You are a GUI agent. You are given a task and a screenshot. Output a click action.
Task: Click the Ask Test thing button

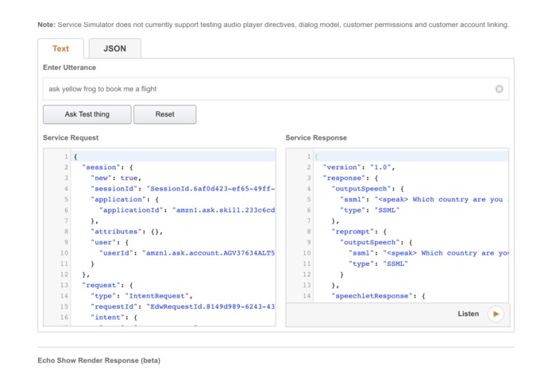87,114
